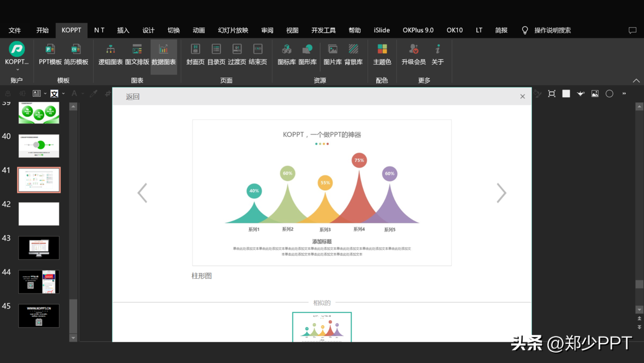Viewport: 644px width, 363px height.
Task: Switch to iSlide tab
Action: (x=382, y=30)
